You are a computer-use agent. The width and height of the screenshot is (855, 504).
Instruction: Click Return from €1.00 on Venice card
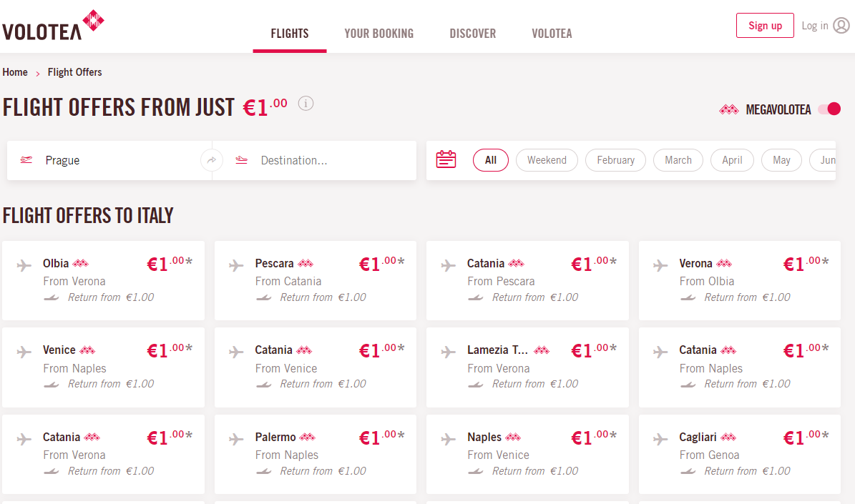click(111, 384)
